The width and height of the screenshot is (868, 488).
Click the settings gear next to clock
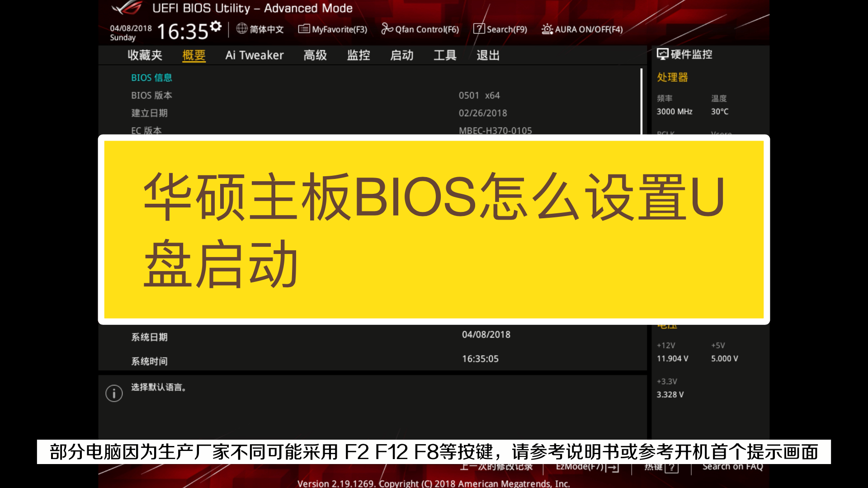point(216,27)
